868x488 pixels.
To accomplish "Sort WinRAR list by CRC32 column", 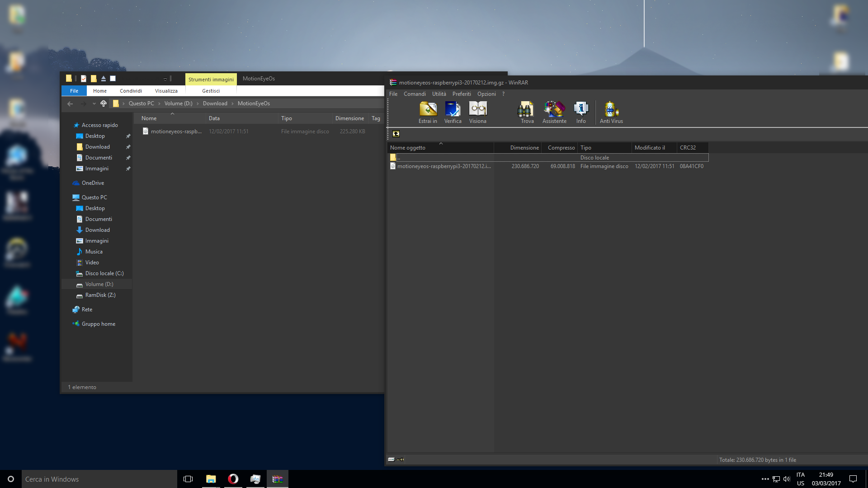I will pos(692,148).
